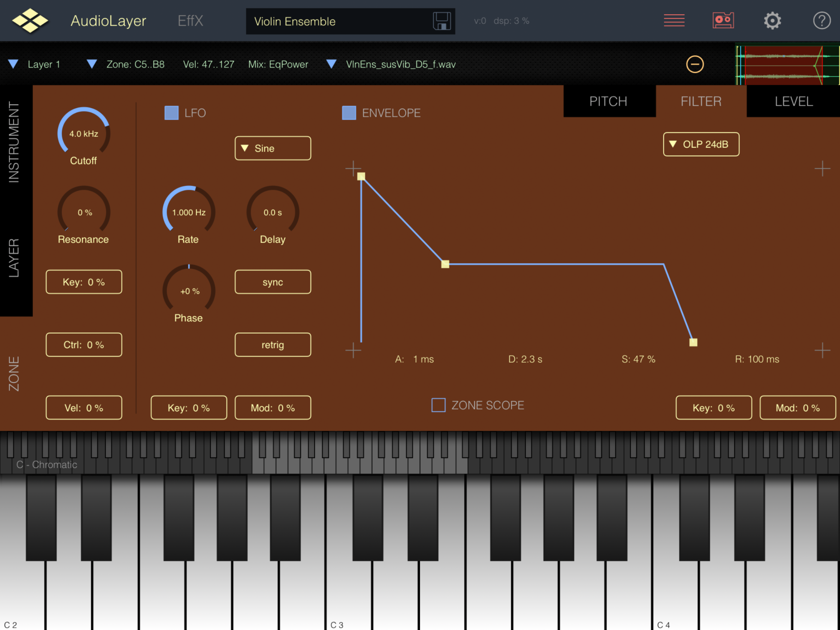Open help with the question mark icon

[822, 21]
